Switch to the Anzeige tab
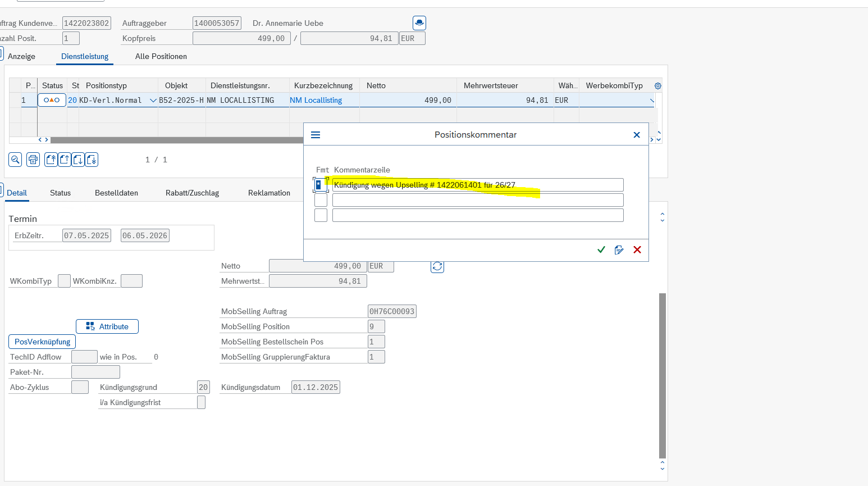 click(21, 56)
